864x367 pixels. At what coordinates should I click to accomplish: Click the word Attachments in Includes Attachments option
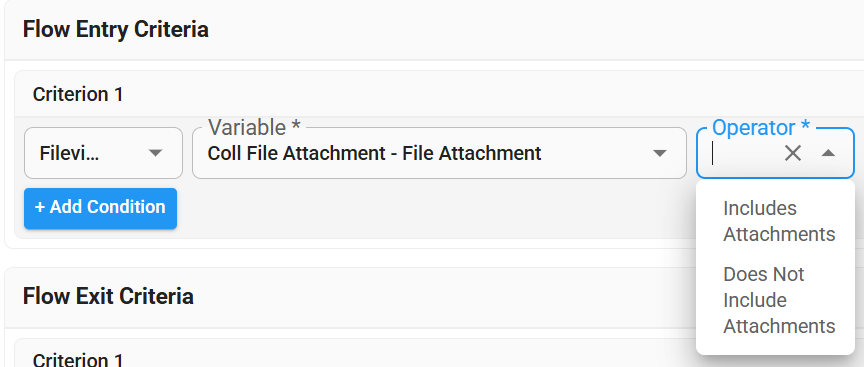coord(779,234)
